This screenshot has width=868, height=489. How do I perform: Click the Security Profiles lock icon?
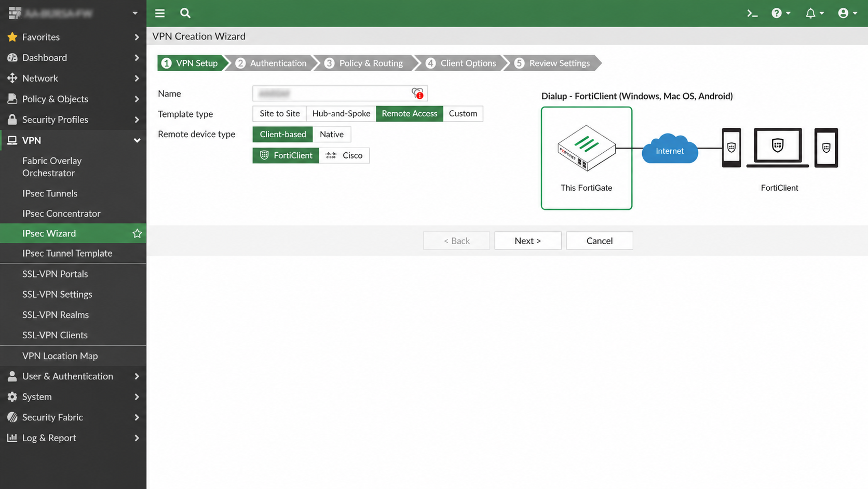(12, 120)
